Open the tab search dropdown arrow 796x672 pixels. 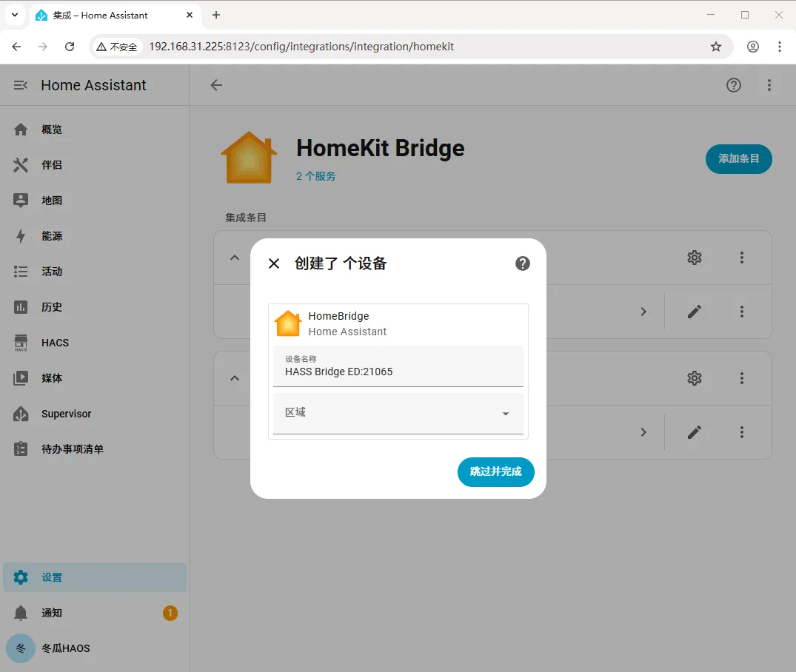click(15, 16)
